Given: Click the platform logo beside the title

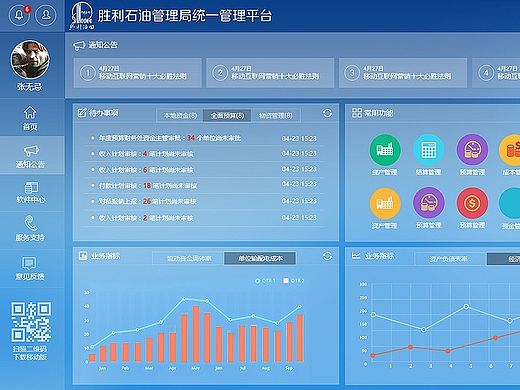Looking at the screenshot, I should tap(82, 15).
